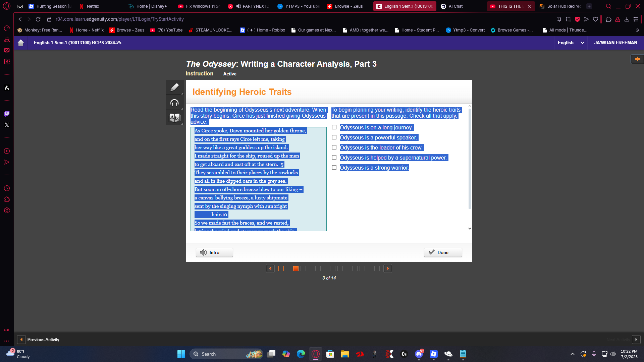Open the Ytmp3 - Convert bookmark
Image resolution: width=644 pixels, height=362 pixels.
click(x=465, y=30)
